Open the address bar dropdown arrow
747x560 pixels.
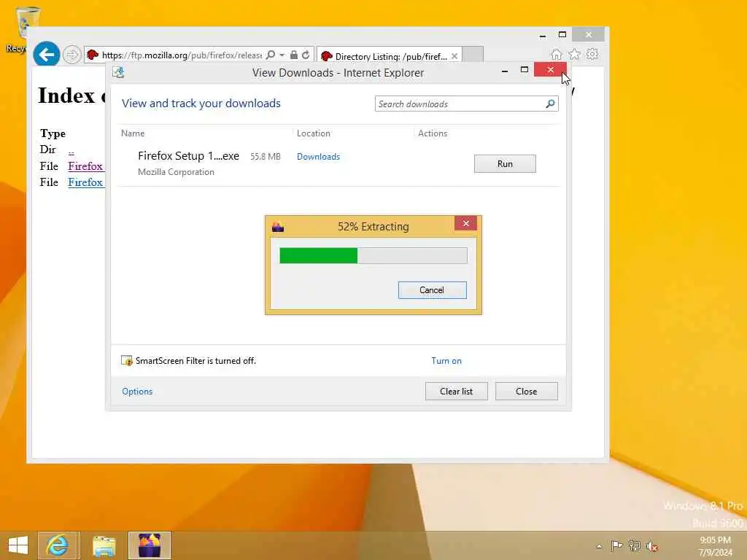pyautogui.click(x=282, y=55)
